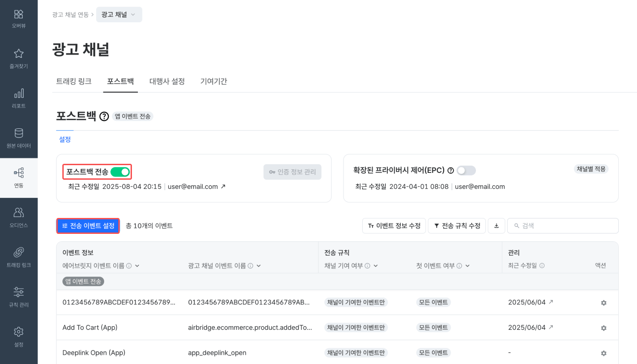Screen dimensions: 637x364
Task: Click app_deeplink_open channel event name
Action: click(217, 353)
